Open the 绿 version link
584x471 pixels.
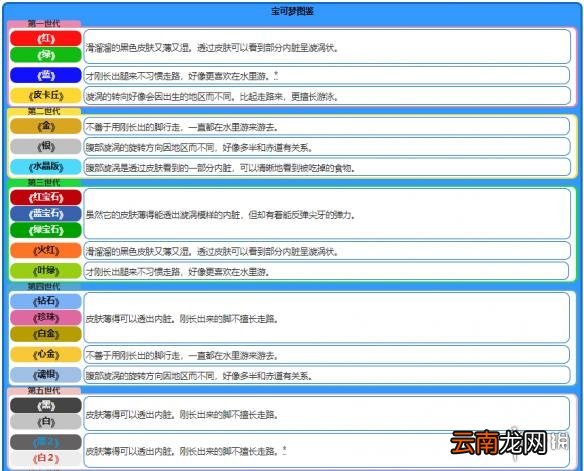(x=46, y=55)
